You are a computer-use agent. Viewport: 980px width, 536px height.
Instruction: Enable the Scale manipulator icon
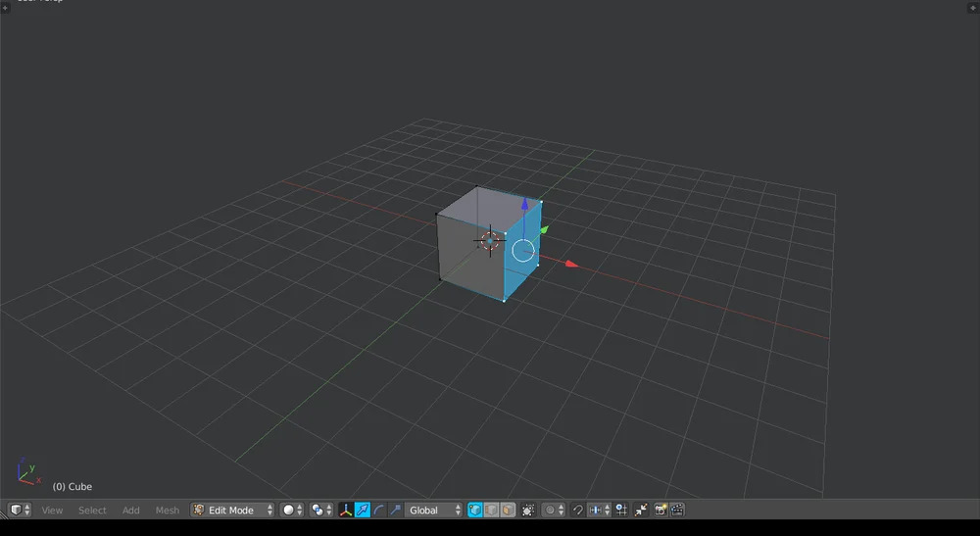pos(394,511)
